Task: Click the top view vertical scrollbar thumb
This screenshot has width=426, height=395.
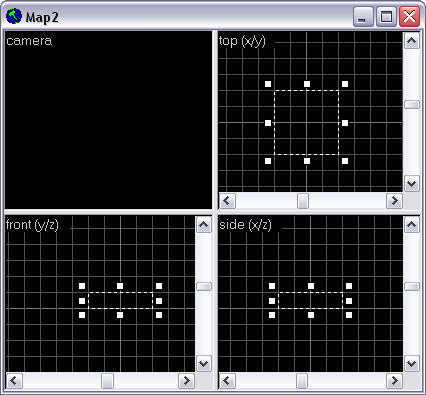Action: point(412,105)
